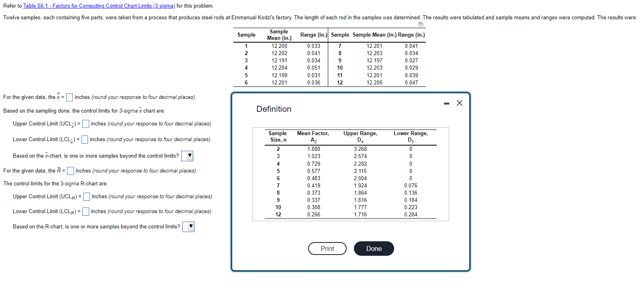Click the R-chart Upper Control Limit input box
This screenshot has height=300, width=644.
tap(86, 197)
